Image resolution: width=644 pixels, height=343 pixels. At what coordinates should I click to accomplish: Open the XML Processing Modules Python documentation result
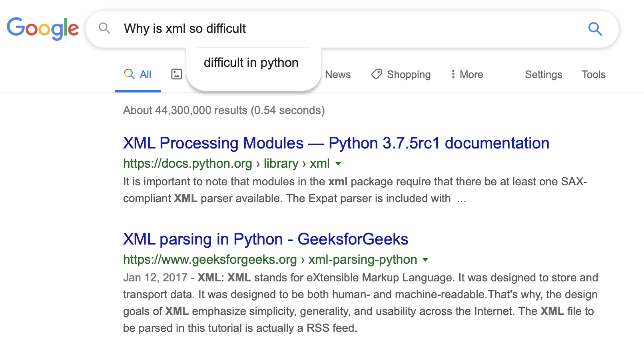(x=336, y=143)
